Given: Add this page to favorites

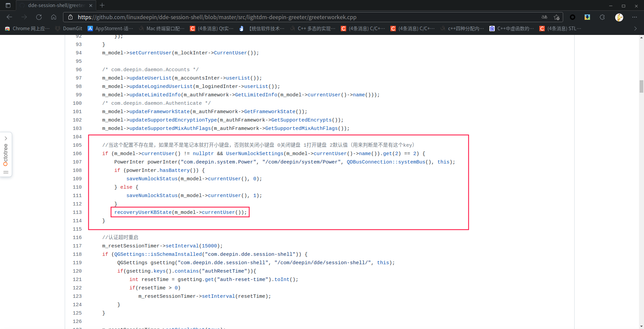Looking at the screenshot, I should point(557,17).
